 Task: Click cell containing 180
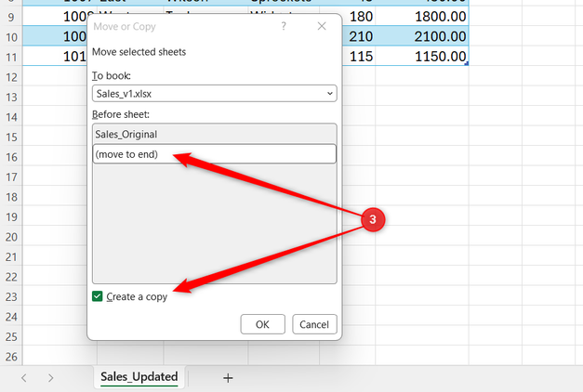tap(358, 17)
